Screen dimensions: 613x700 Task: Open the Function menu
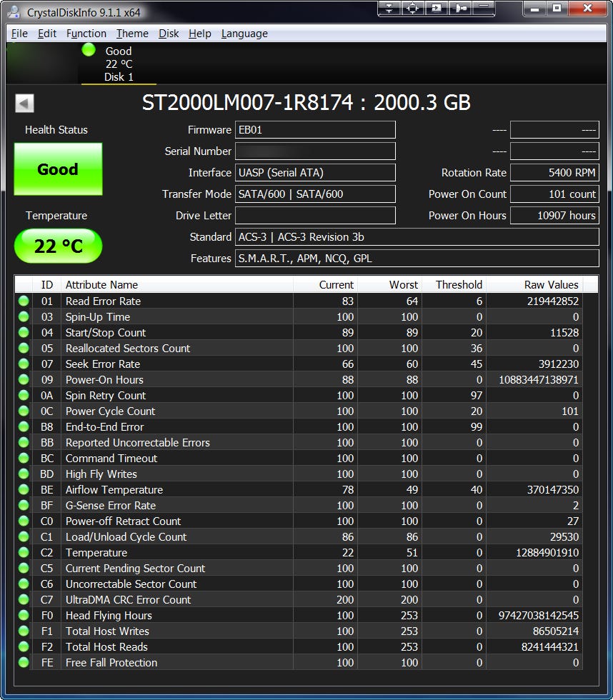(86, 34)
